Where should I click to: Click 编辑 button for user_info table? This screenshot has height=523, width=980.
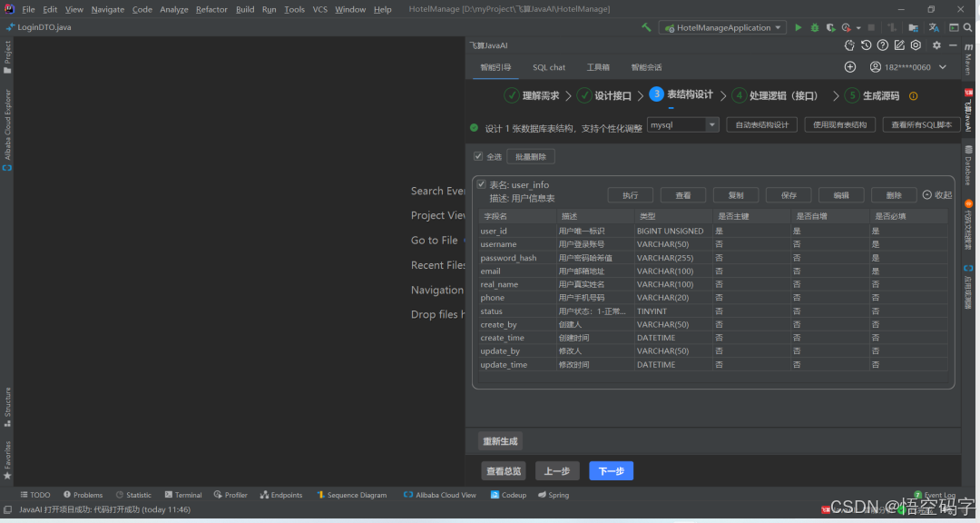841,195
